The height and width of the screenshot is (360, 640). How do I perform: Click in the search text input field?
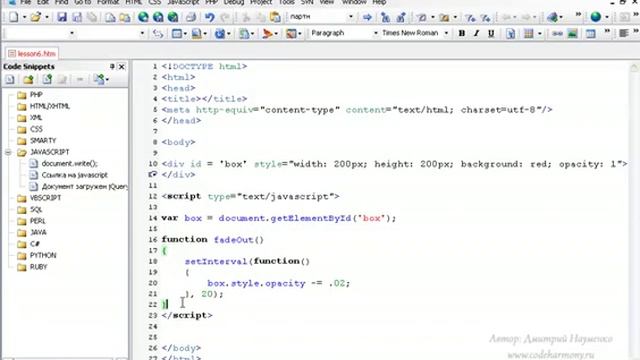pyautogui.click(x=318, y=17)
